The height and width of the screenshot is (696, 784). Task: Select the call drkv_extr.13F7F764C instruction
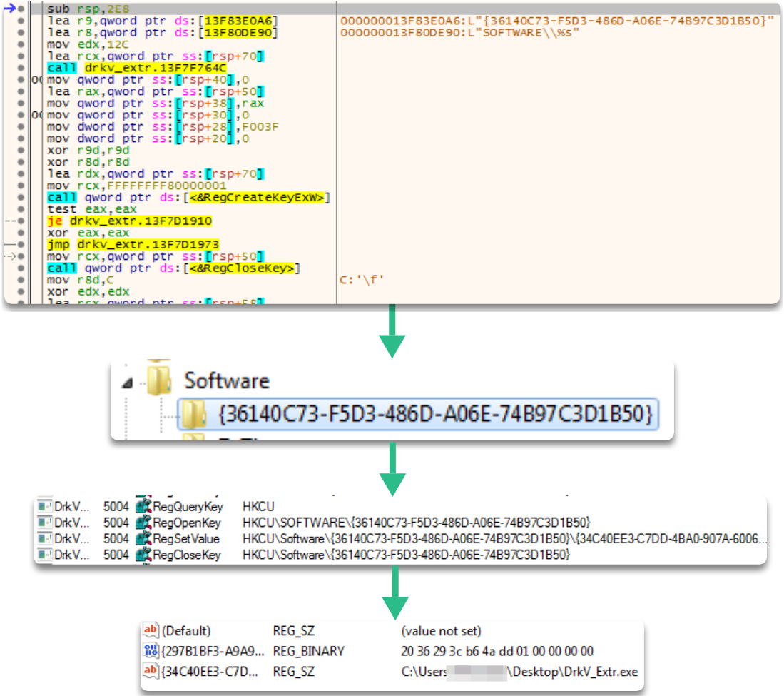(x=137, y=68)
